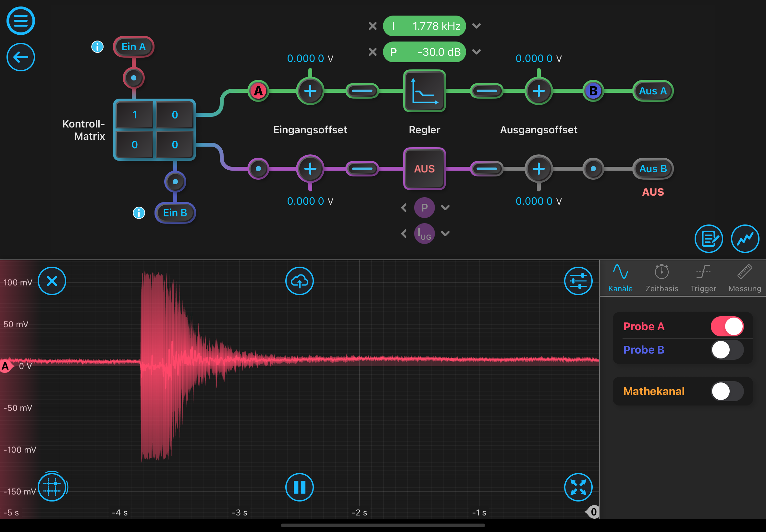Click the cloud upload icon above waveform
The width and height of the screenshot is (766, 532).
[x=299, y=281]
